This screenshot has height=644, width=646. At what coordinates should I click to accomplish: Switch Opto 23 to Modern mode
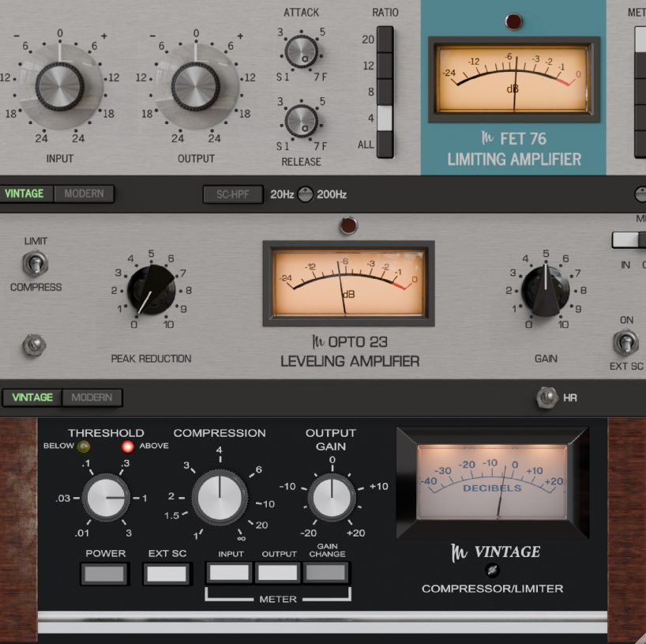coord(92,397)
